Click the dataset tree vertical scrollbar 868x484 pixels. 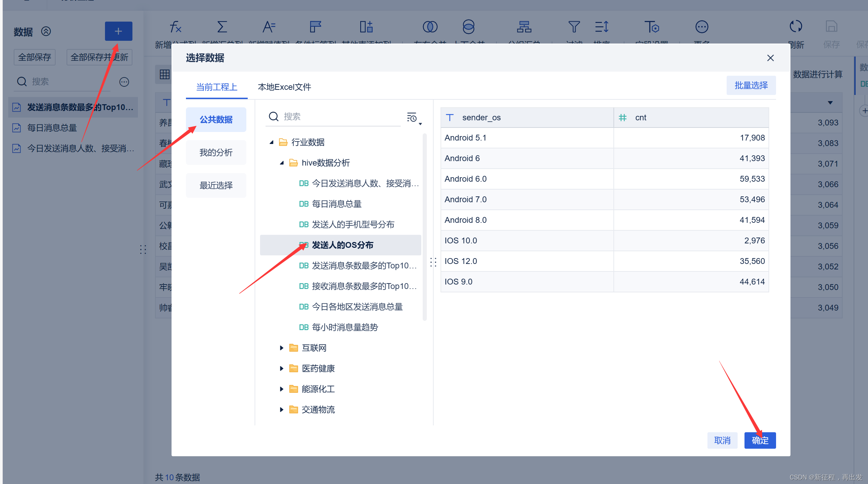tap(425, 227)
